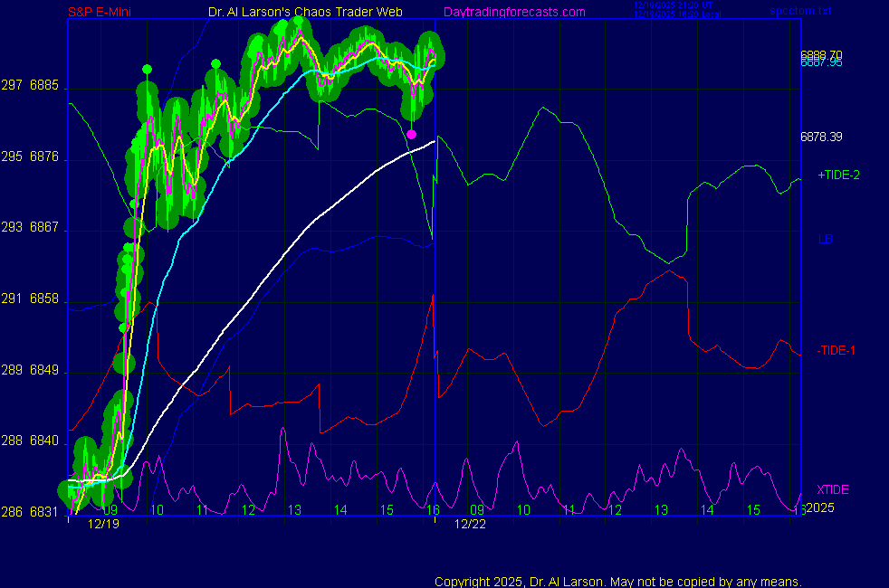889x588 pixels.
Task: Click the blue LB legend label
Action: [825, 240]
